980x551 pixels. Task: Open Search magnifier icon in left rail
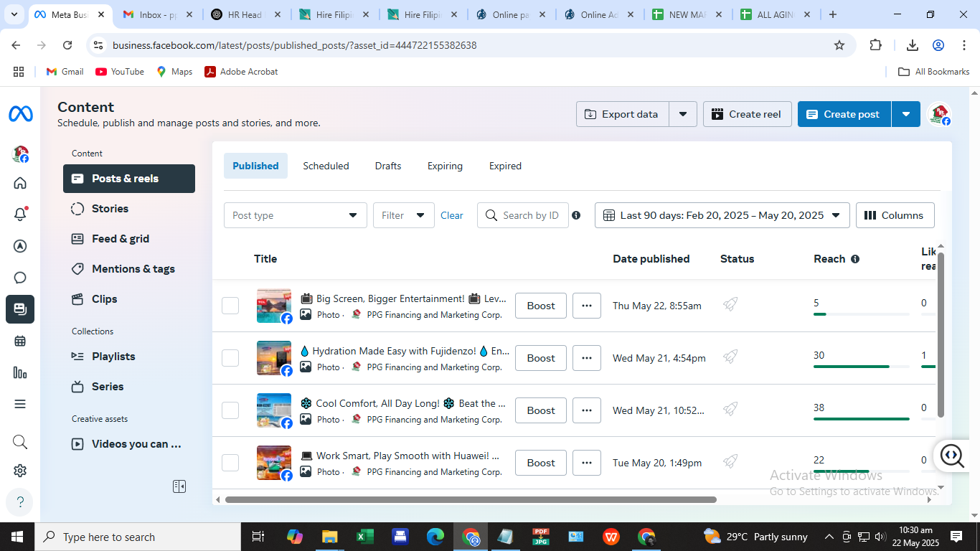pyautogui.click(x=20, y=442)
